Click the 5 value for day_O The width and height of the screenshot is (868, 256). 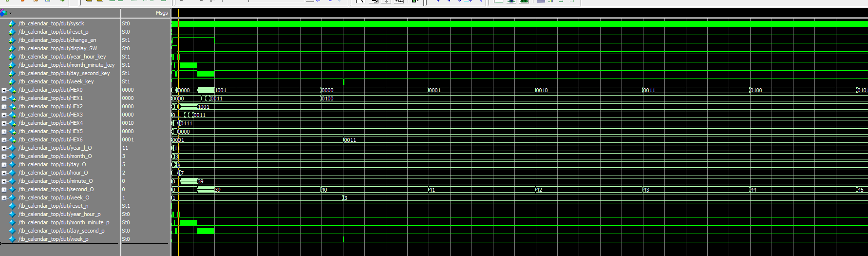[124, 164]
